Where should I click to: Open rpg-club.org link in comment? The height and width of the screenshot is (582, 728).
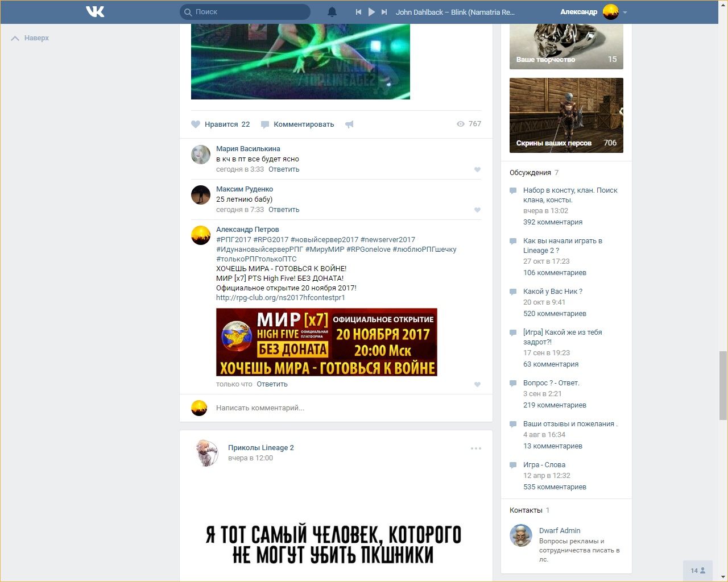coord(280,298)
